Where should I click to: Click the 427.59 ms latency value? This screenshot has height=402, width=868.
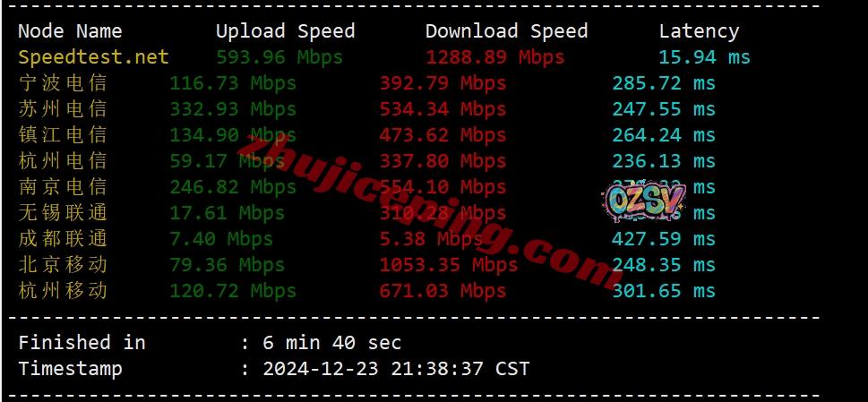tap(664, 239)
